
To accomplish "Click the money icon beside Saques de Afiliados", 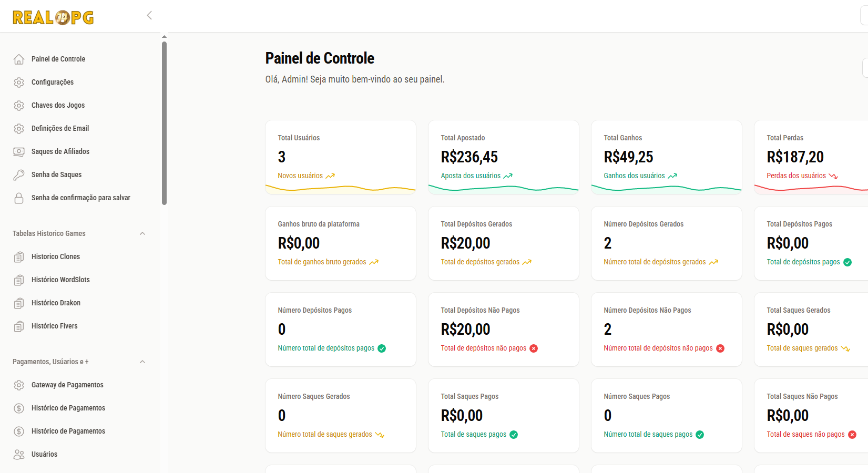I will click(19, 152).
